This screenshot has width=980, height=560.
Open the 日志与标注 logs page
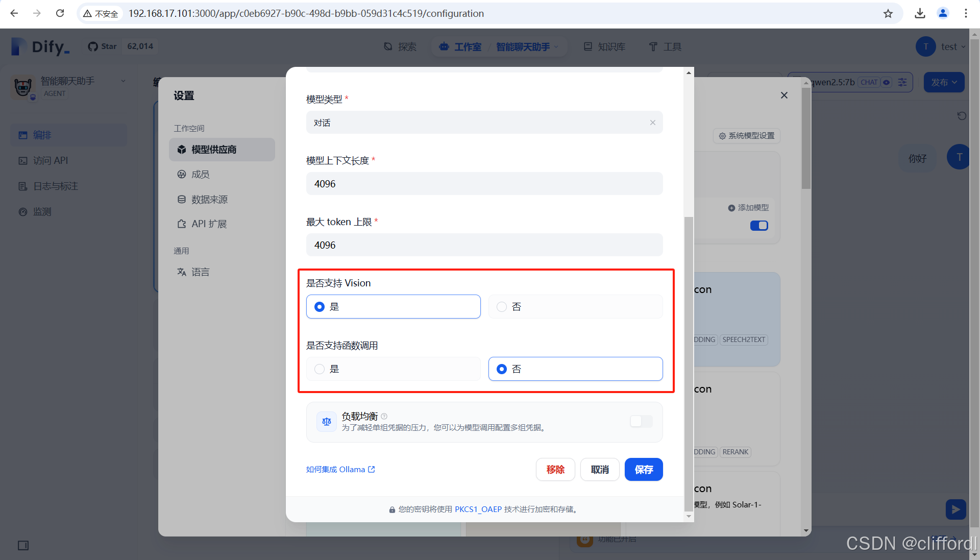[54, 186]
